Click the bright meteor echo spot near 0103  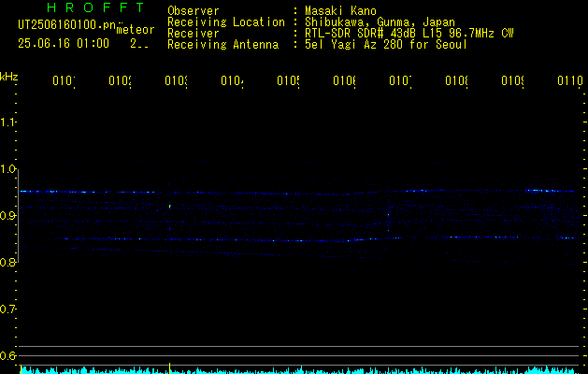[x=170, y=207]
